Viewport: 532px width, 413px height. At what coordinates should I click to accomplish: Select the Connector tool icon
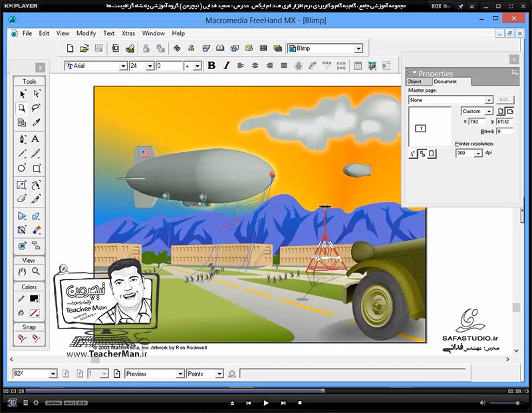[x=36, y=245]
